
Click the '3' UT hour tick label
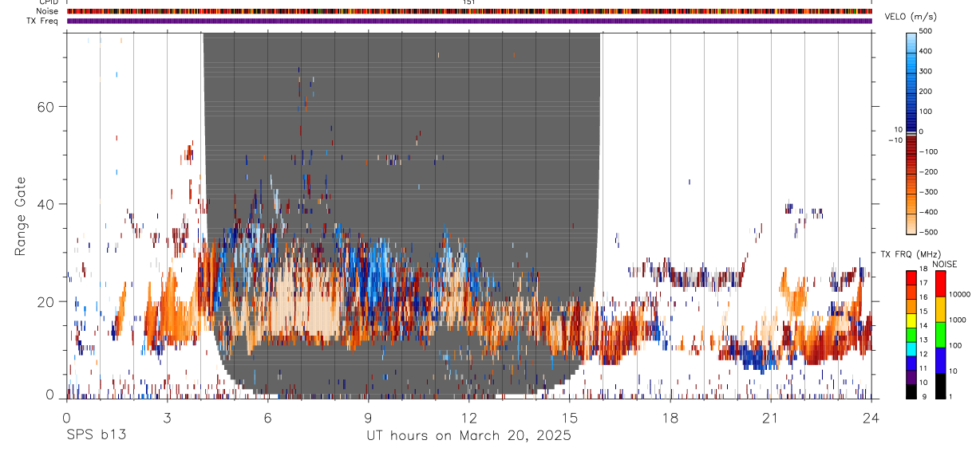[x=167, y=418]
